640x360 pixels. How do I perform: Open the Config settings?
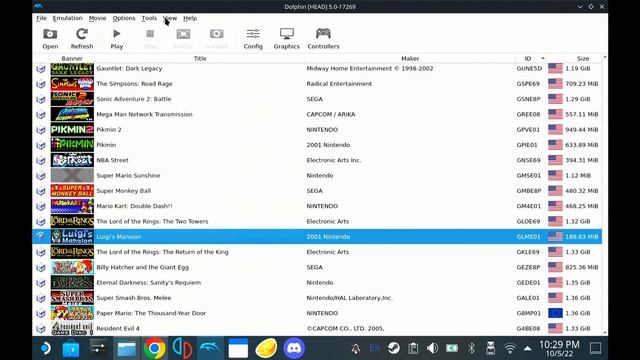pos(253,39)
